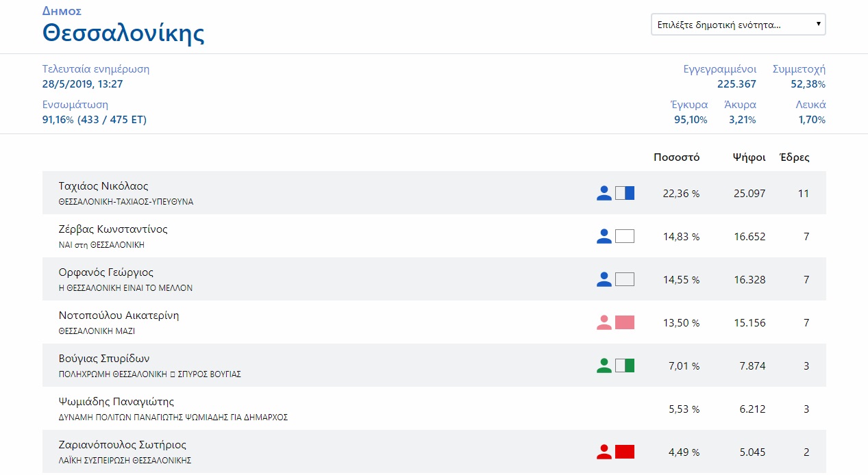Click the half-blue box beside Ταχιάος row
The width and height of the screenshot is (868, 475).
(625, 194)
